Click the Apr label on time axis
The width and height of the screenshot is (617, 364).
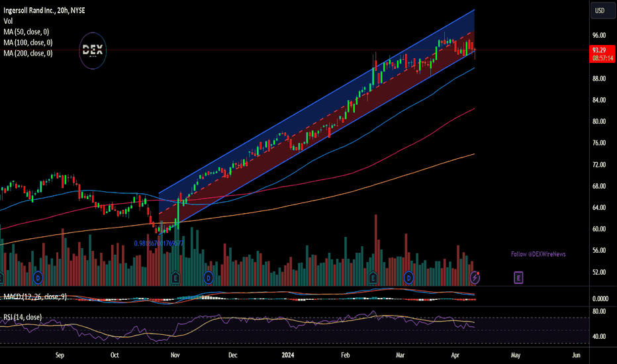(x=455, y=355)
